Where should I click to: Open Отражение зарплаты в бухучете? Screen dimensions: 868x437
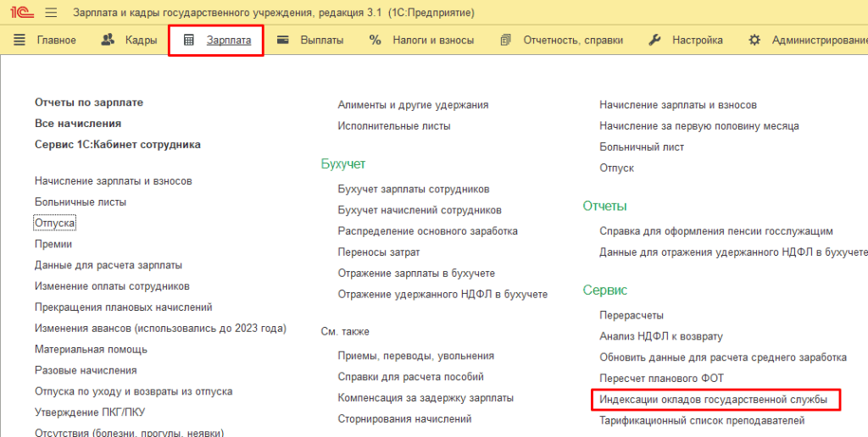[416, 273]
